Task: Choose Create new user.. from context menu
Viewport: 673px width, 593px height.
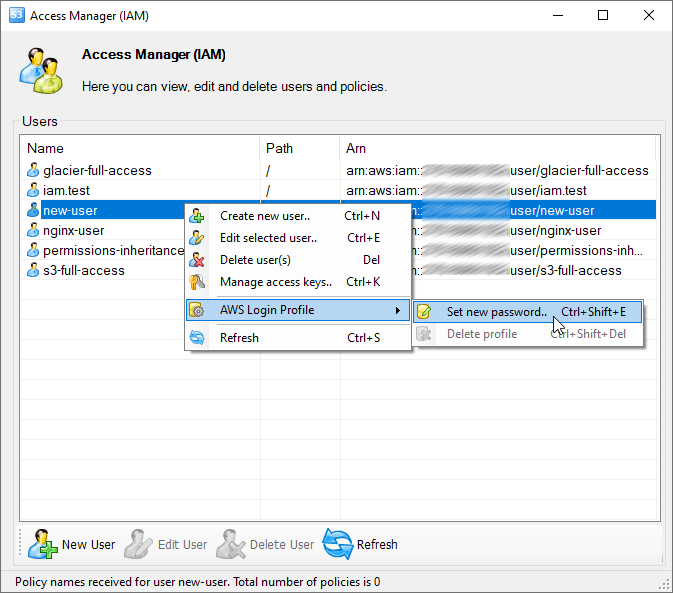Action: [x=298, y=216]
